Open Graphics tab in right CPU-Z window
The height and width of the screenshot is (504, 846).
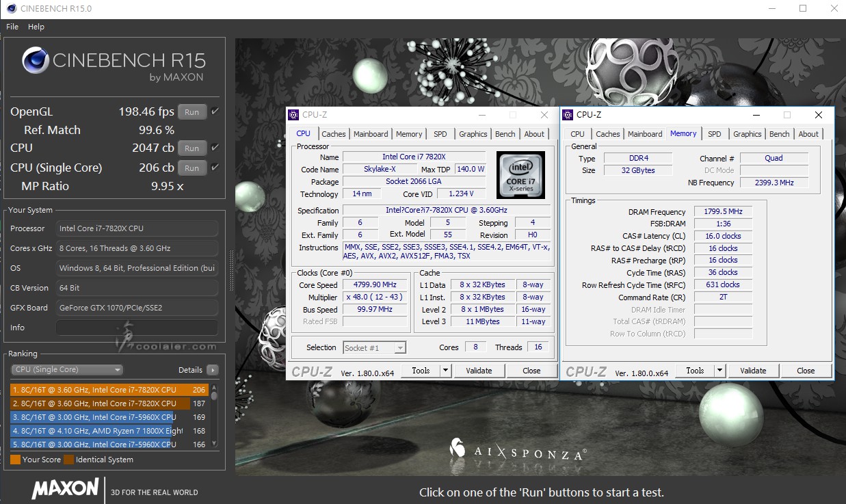pos(748,134)
